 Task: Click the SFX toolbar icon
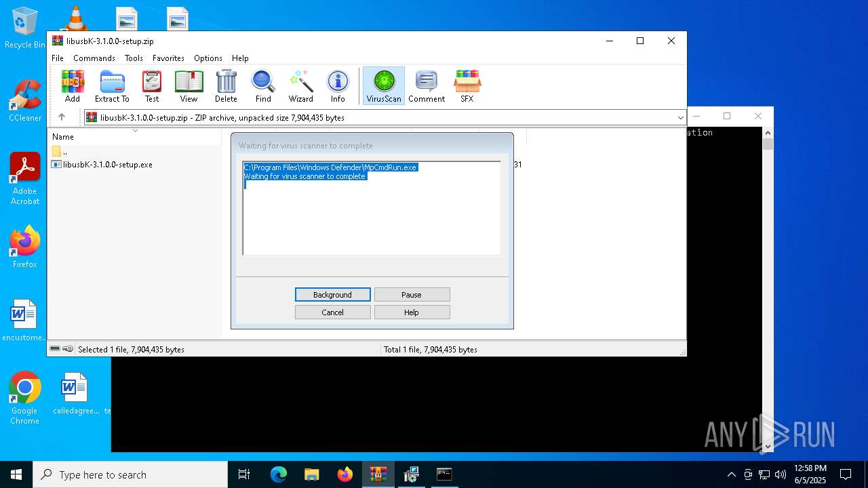[467, 86]
